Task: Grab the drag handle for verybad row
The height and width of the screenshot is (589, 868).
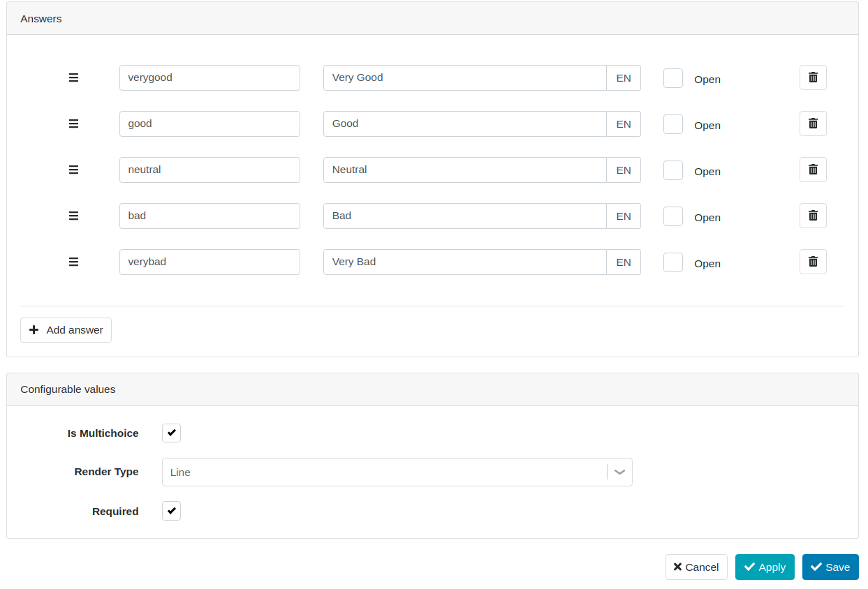Action: 73,262
